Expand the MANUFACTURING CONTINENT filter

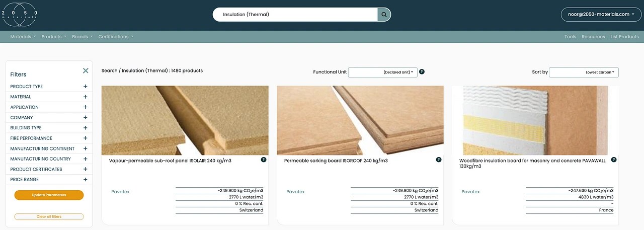coord(86,148)
